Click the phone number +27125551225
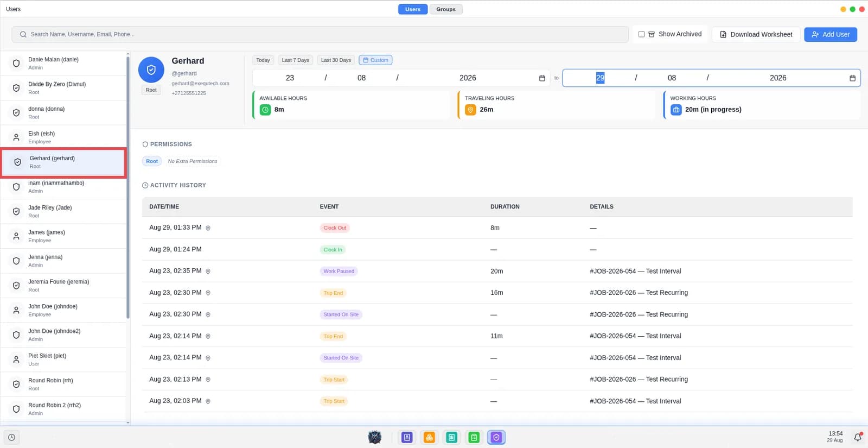The image size is (868, 448). pos(189,93)
